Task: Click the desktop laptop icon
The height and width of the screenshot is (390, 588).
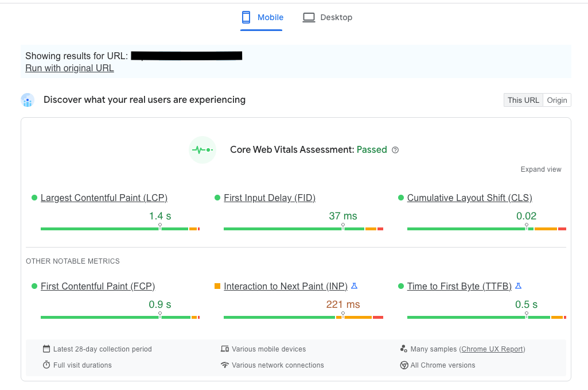Action: click(309, 17)
